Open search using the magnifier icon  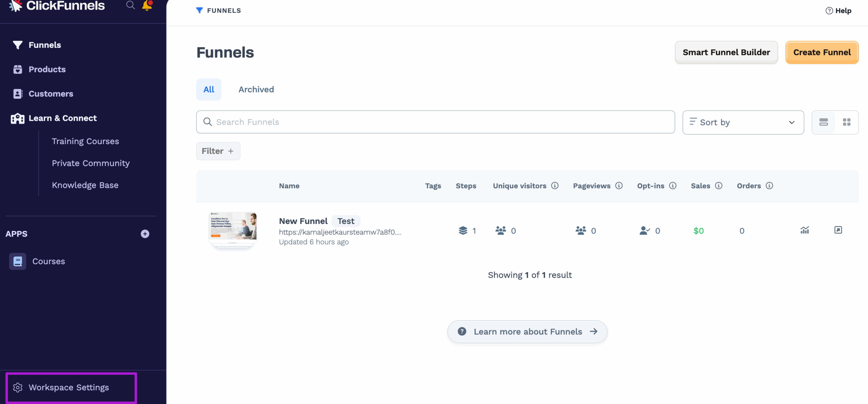[x=130, y=5]
